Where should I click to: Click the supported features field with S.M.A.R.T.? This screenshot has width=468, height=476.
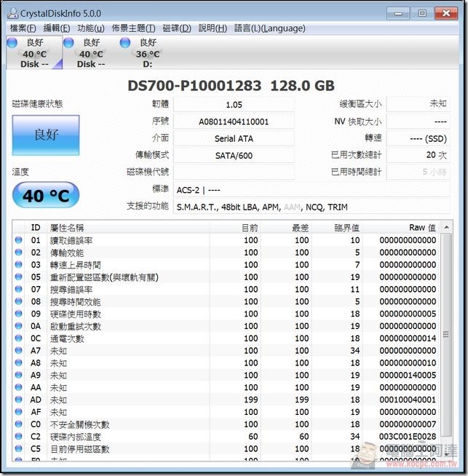312,207
